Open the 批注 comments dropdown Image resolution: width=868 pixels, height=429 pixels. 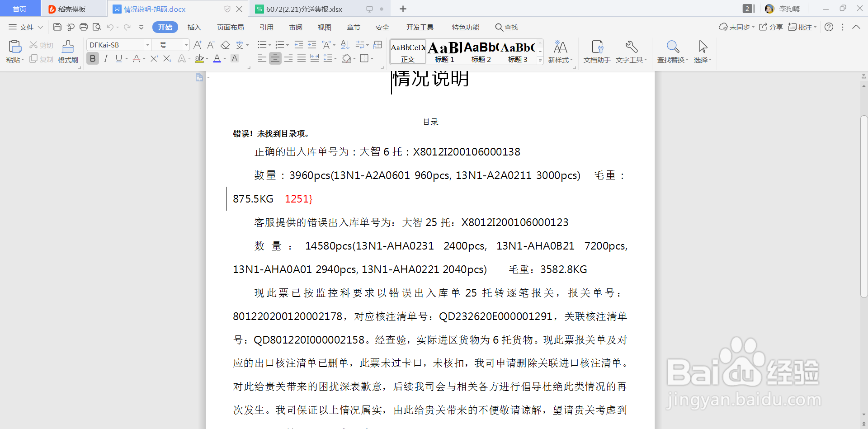802,27
